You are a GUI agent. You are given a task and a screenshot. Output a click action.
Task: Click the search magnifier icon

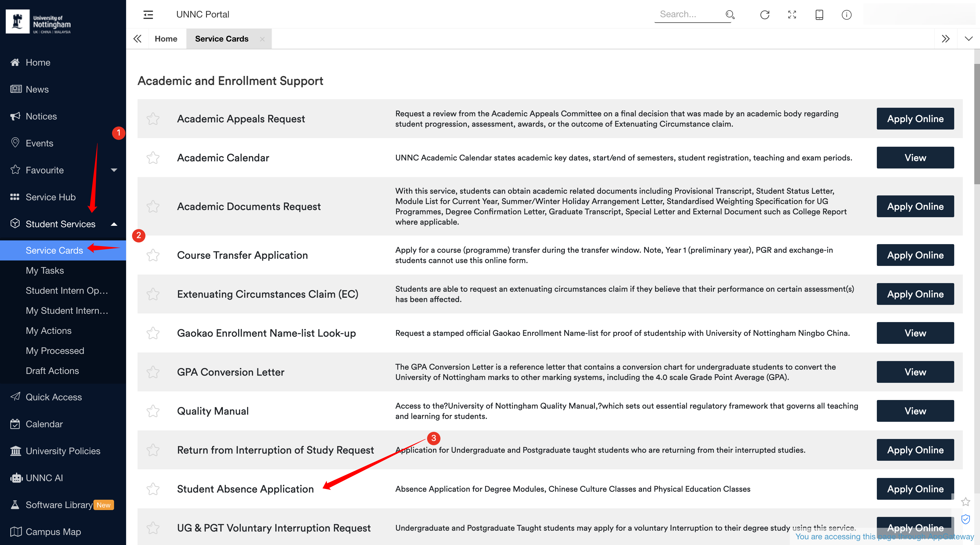pyautogui.click(x=730, y=14)
